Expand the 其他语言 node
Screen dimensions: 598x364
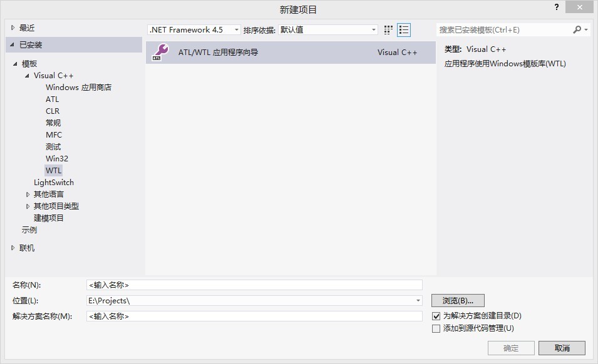(28, 194)
